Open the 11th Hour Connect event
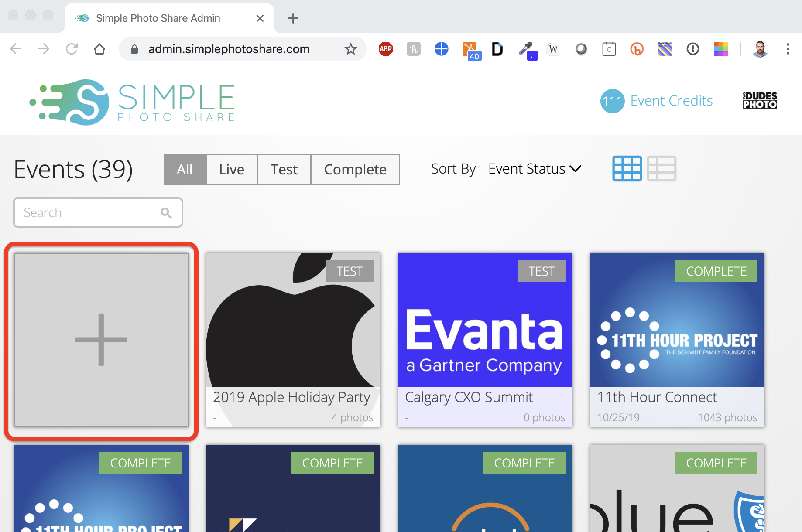This screenshot has width=802, height=532. click(x=677, y=340)
